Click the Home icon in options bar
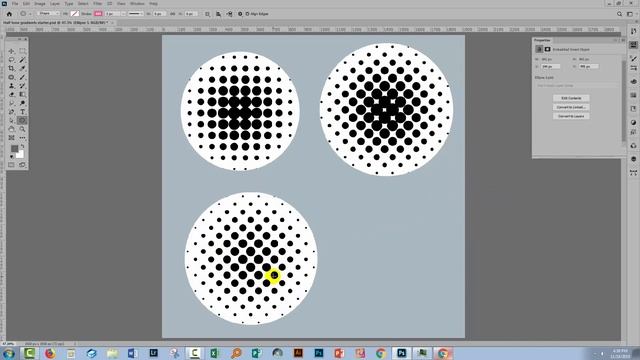The width and height of the screenshot is (640, 360). click(x=9, y=14)
